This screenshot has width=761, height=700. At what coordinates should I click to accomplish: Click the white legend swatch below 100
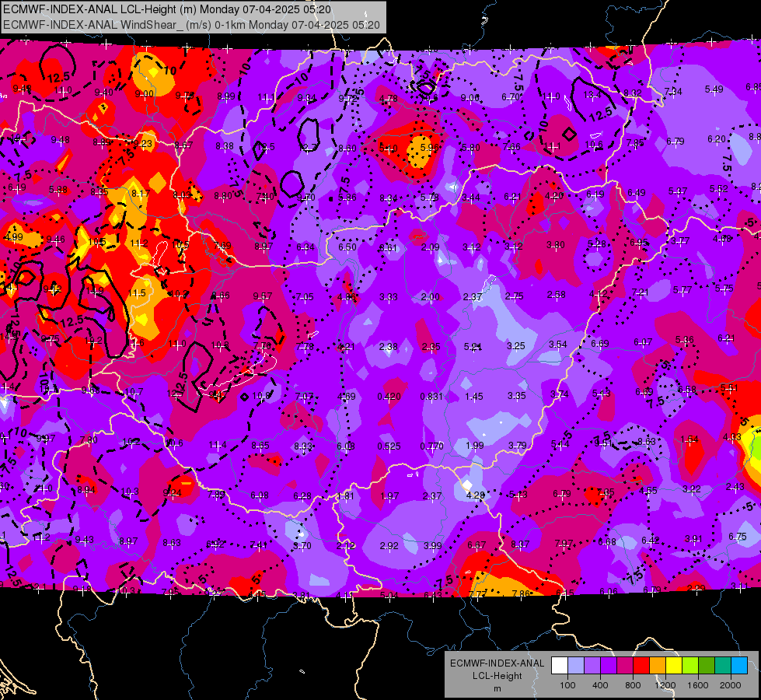point(560,666)
